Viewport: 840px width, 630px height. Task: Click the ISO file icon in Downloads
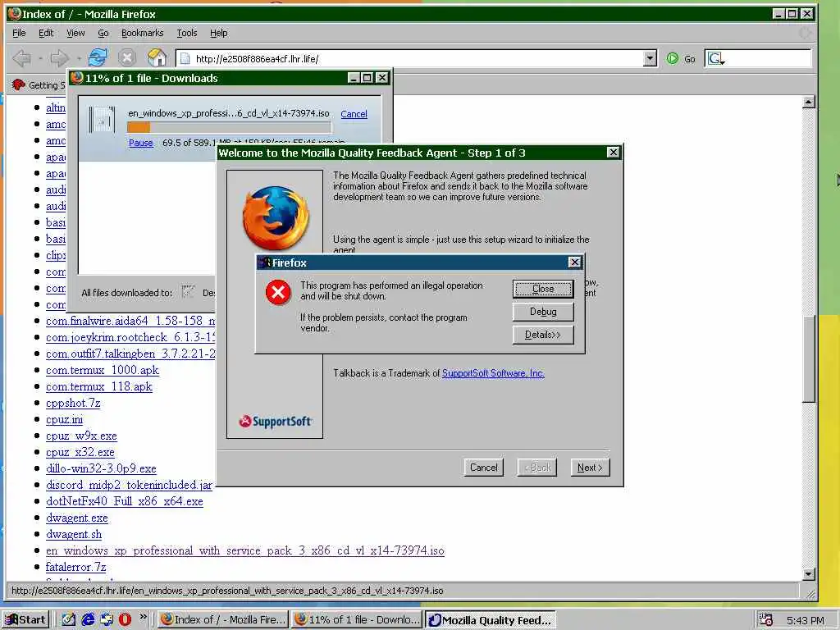pos(102,120)
